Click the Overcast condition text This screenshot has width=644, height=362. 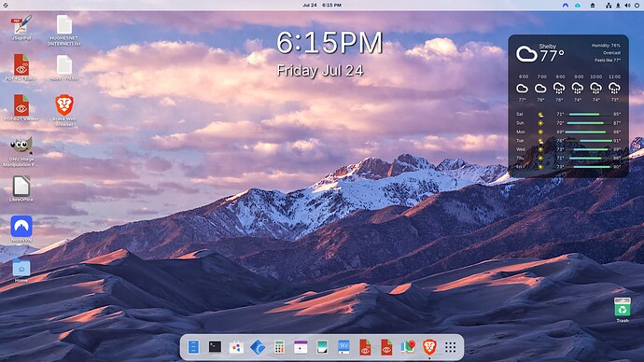pyautogui.click(x=611, y=53)
